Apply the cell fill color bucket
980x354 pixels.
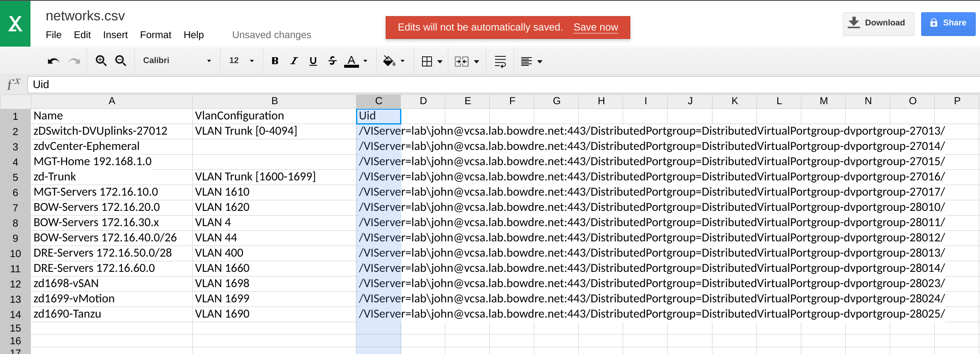[x=389, y=61]
